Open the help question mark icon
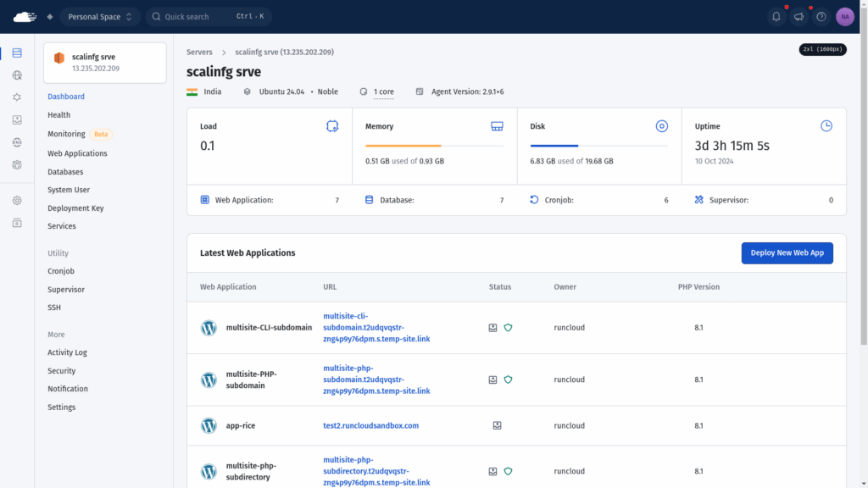 point(821,17)
